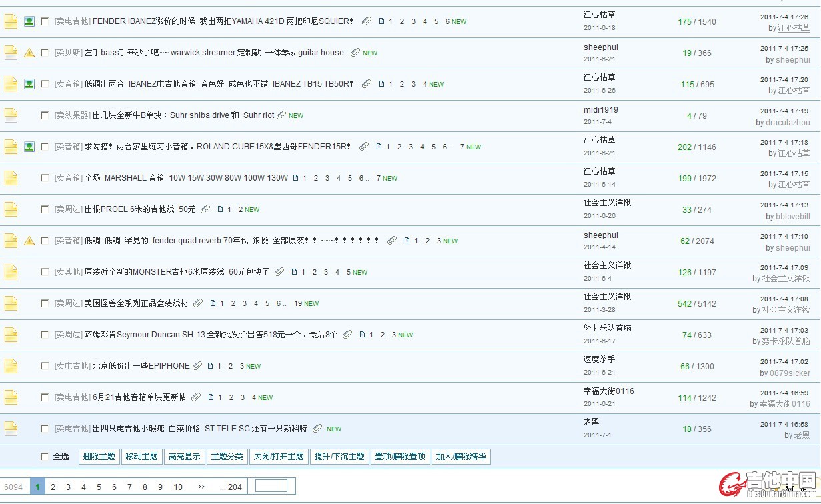Select checkbox for EPIPHONE thread

pyautogui.click(x=45, y=366)
